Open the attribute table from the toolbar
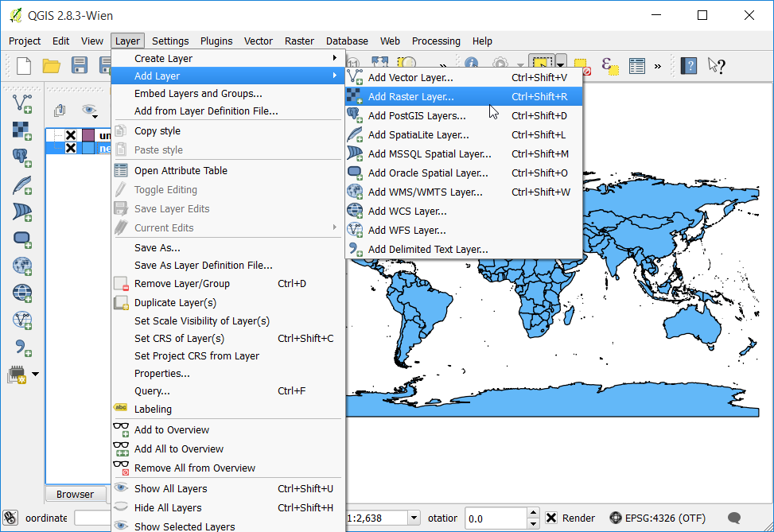This screenshot has height=532, width=774. click(636, 66)
